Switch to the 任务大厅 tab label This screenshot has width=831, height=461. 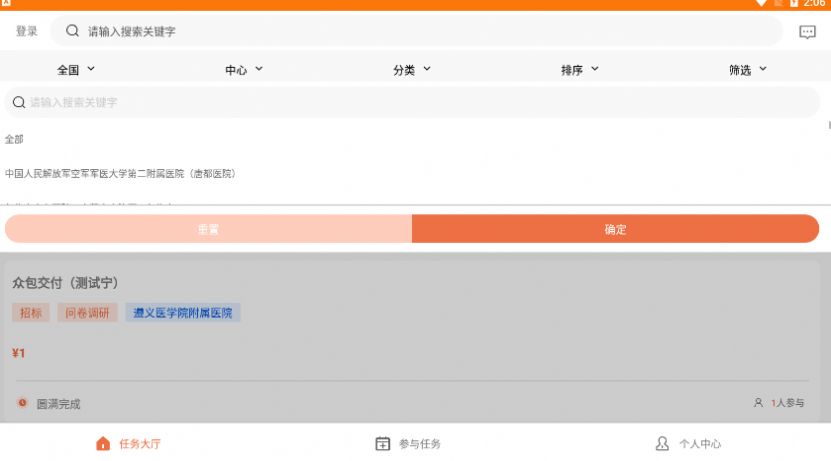click(140, 444)
